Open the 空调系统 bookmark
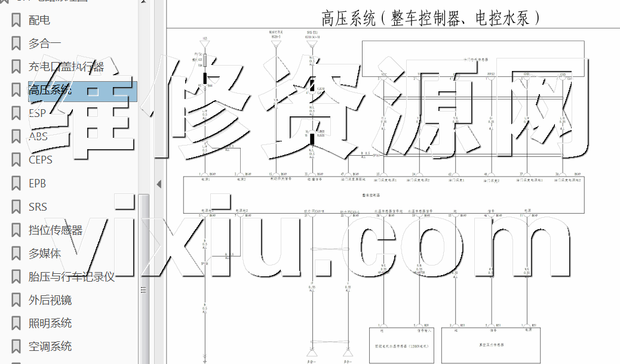The height and width of the screenshot is (364, 620). 50,347
